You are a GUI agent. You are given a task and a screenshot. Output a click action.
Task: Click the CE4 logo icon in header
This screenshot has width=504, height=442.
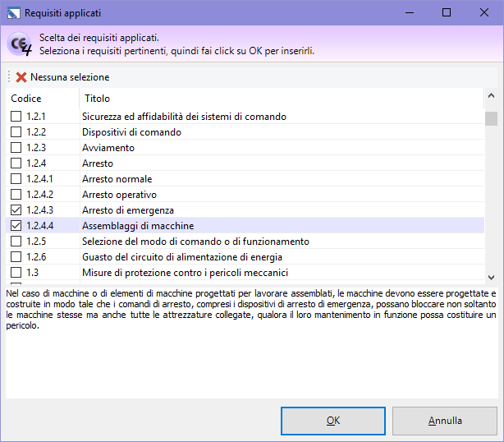(20, 44)
